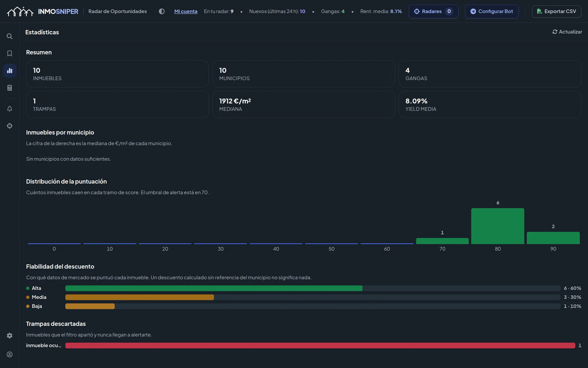Screen dimensions: 588x368
Task: Click the Radares count badge 0
Action: point(449,11)
